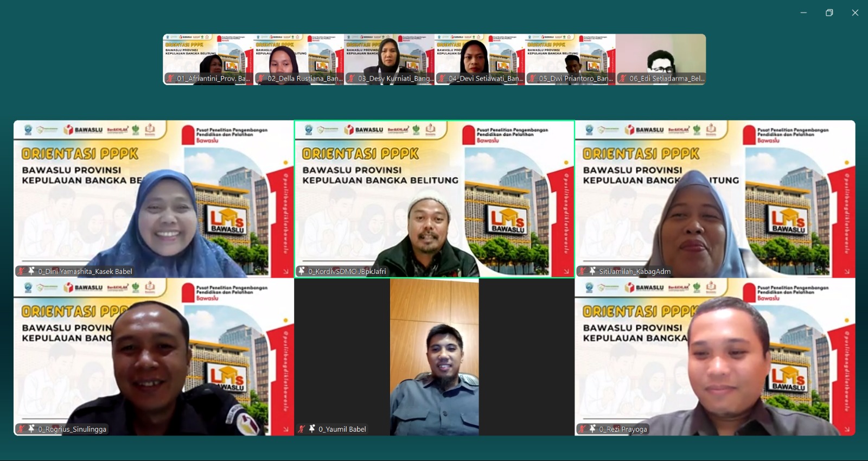The width and height of the screenshot is (868, 461).
Task: Select the active speaker KordivSDMO video tile
Action: (x=434, y=199)
